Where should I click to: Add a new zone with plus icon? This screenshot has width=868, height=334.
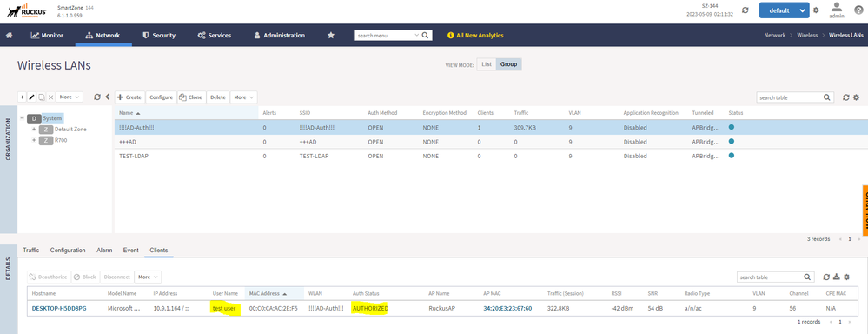click(23, 97)
